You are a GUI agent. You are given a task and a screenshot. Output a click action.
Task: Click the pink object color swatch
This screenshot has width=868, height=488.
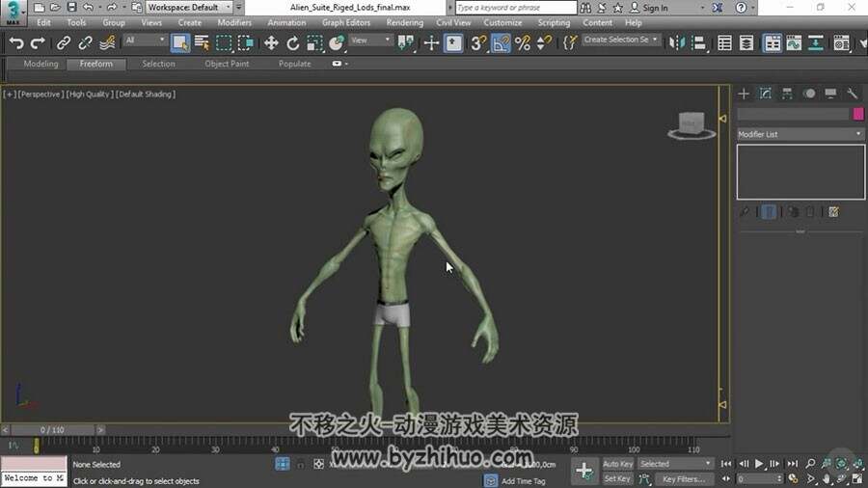pos(858,114)
